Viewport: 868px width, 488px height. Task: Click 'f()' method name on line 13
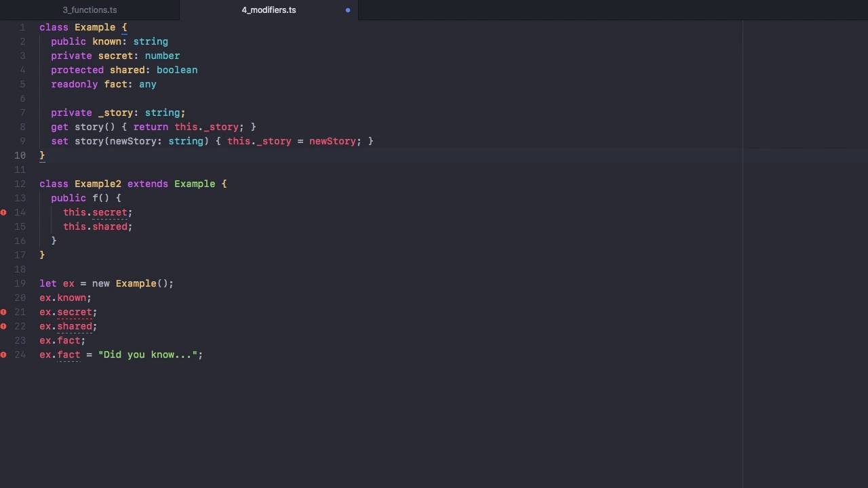tap(100, 198)
